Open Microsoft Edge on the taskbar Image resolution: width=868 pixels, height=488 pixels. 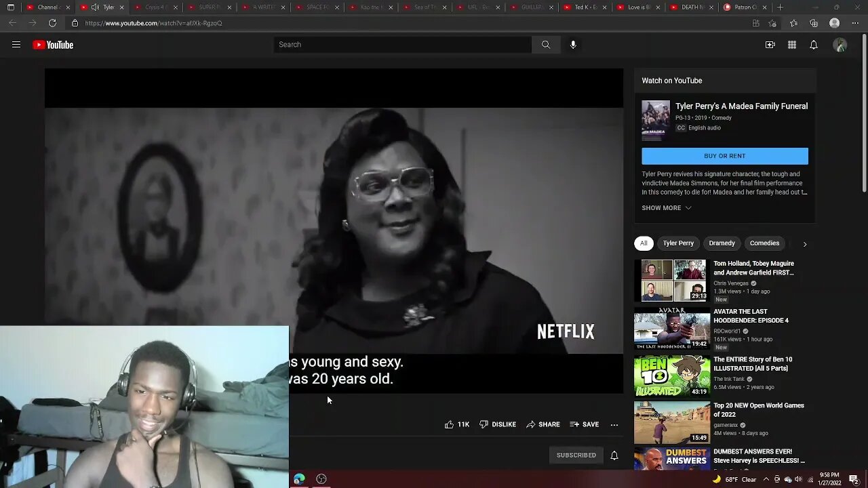tap(299, 479)
